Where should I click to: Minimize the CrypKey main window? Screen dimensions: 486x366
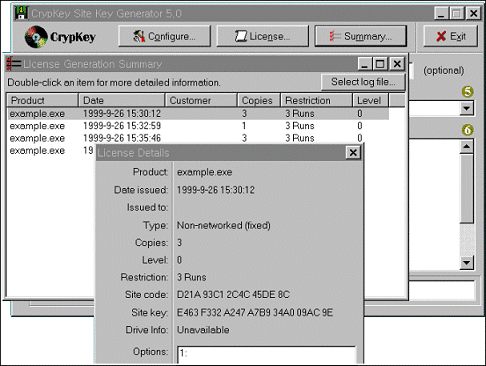pos(441,13)
